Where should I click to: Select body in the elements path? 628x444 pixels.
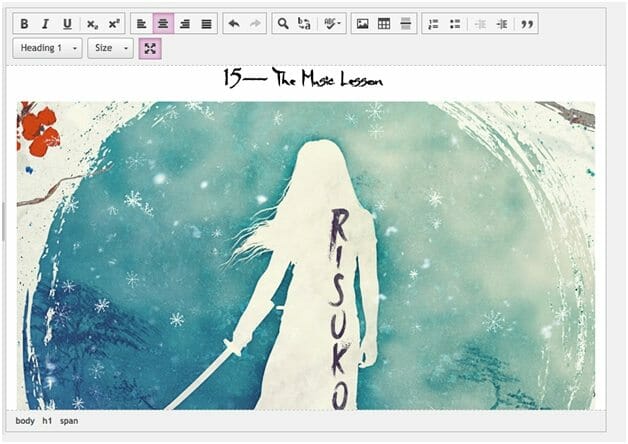tap(25, 421)
